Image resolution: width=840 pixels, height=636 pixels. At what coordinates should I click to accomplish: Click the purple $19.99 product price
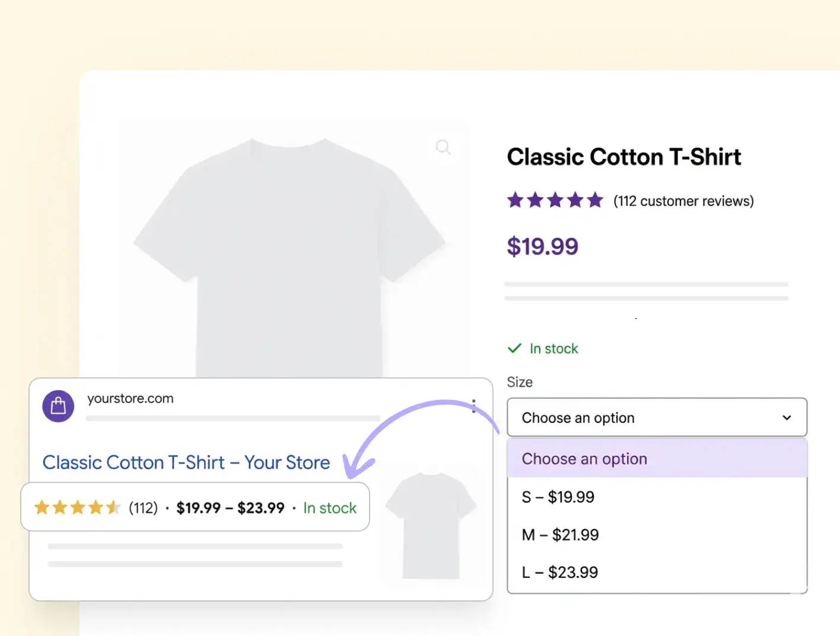(542, 246)
